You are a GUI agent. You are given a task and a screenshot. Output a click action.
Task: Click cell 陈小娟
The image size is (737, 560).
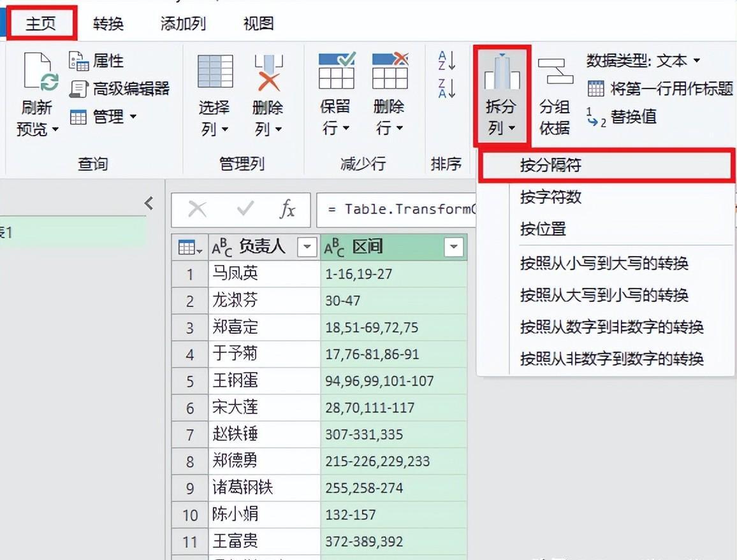(264, 514)
